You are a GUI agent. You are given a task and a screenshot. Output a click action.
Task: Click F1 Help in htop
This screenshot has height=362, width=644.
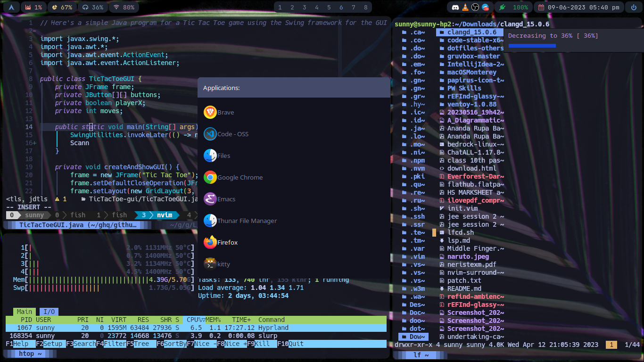(x=21, y=344)
